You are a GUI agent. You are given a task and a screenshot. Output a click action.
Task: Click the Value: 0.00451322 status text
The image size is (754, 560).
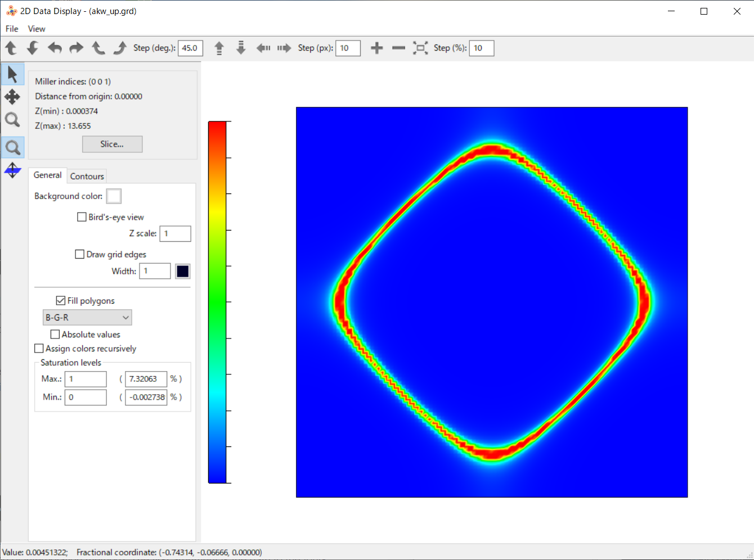click(35, 553)
